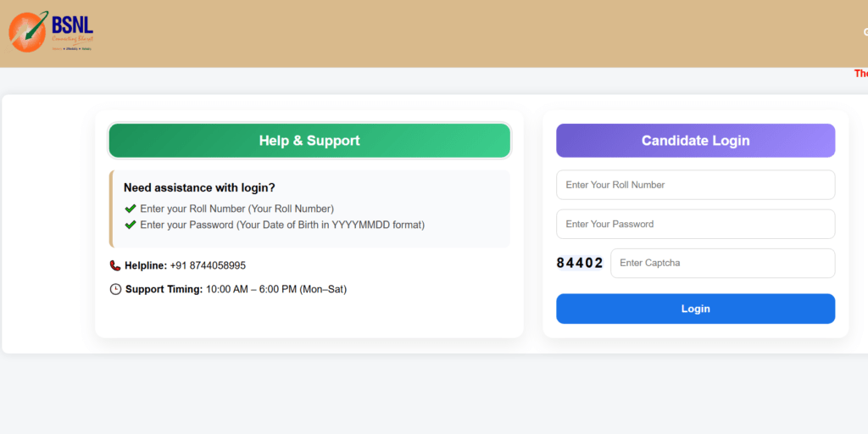Click the 84402 captcha image
Screen dimensions: 868x434
(580, 263)
